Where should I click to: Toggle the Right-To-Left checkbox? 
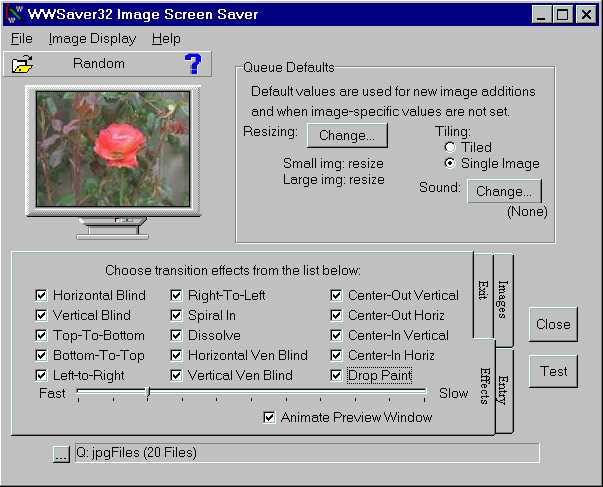pos(176,295)
